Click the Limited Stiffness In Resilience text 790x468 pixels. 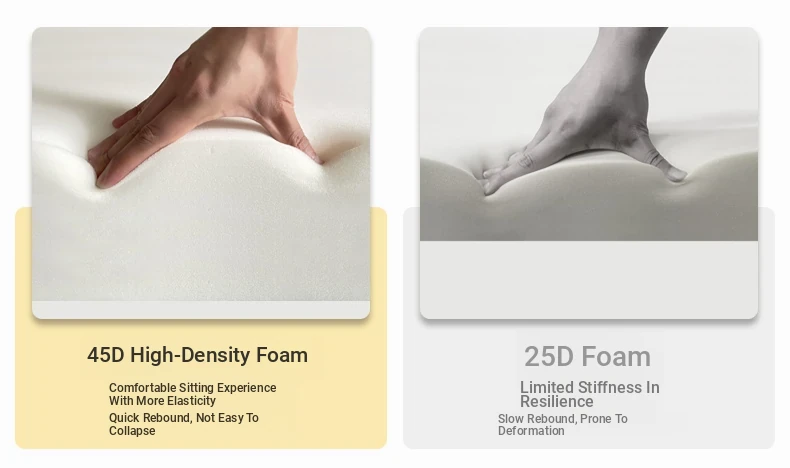coord(589,394)
